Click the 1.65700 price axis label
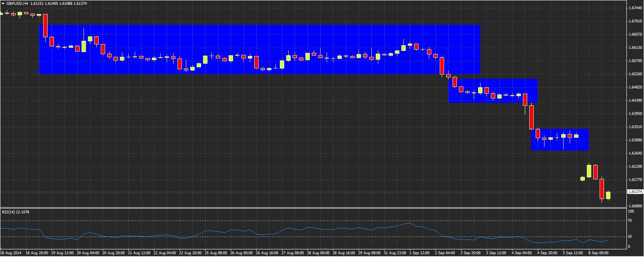The width and height of the screenshot is (644, 257). pyautogui.click(x=636, y=60)
